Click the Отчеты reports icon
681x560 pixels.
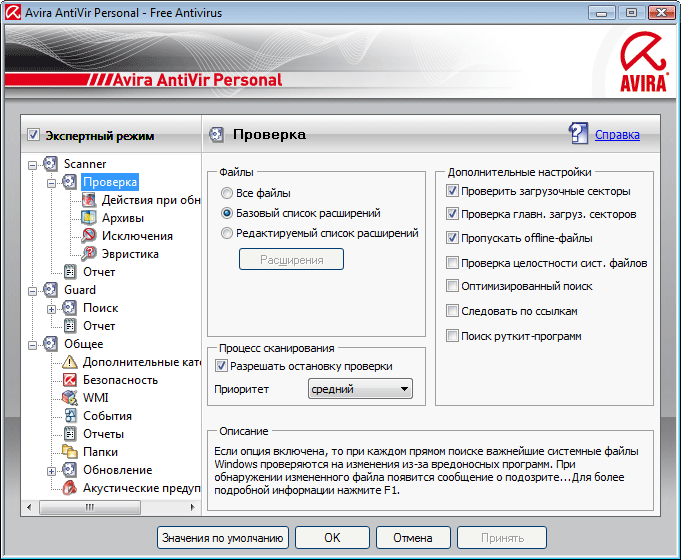69,434
